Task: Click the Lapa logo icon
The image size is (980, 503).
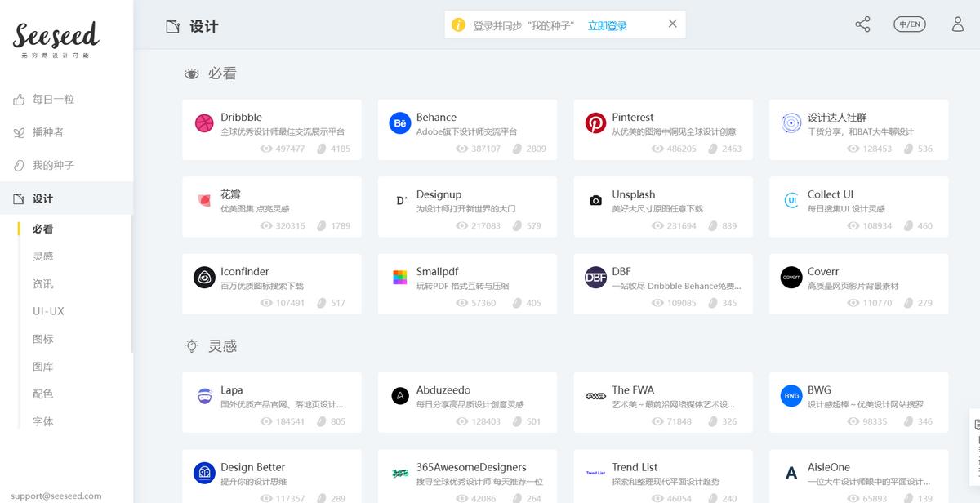Action: point(203,396)
